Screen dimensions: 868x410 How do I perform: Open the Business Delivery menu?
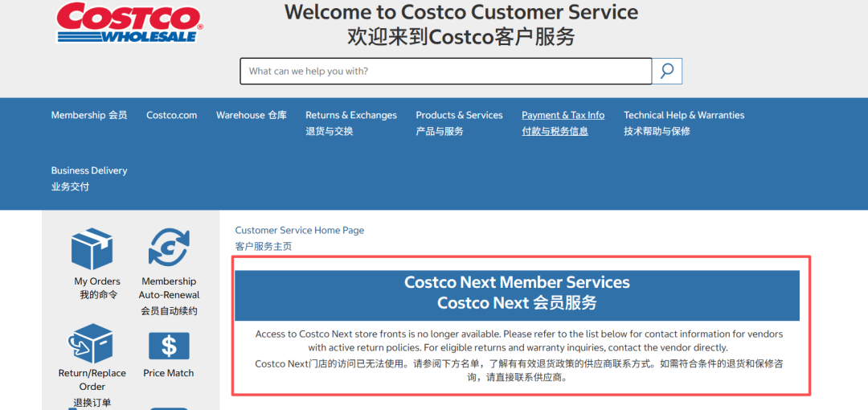tap(89, 178)
